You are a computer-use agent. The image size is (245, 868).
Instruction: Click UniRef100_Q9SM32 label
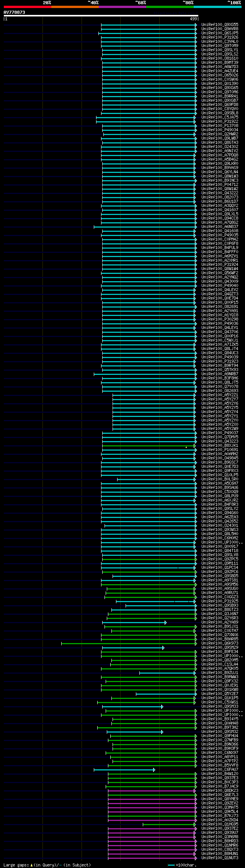tap(220, 732)
